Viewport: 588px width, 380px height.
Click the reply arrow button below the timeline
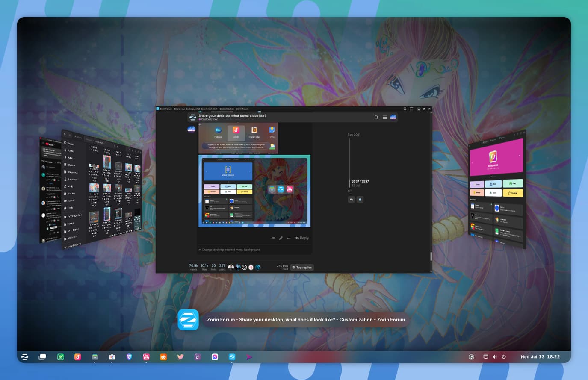pyautogui.click(x=351, y=199)
